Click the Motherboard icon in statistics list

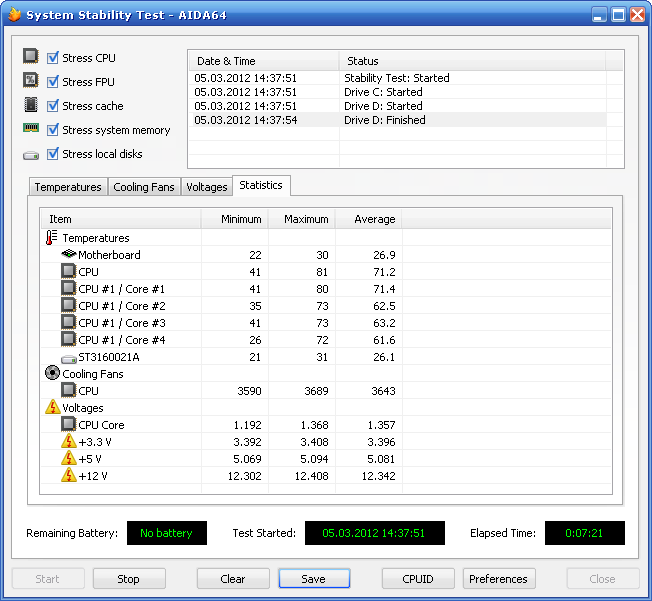tap(68, 255)
